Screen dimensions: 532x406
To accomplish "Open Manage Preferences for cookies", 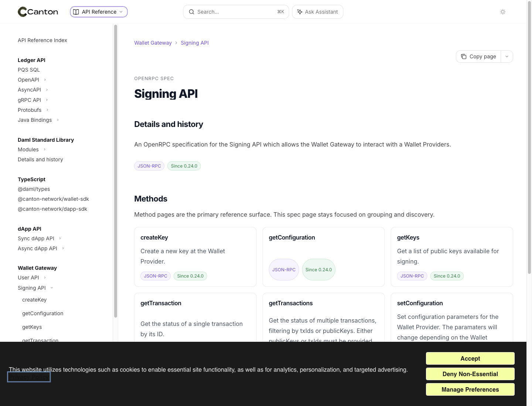I will tap(470, 389).
